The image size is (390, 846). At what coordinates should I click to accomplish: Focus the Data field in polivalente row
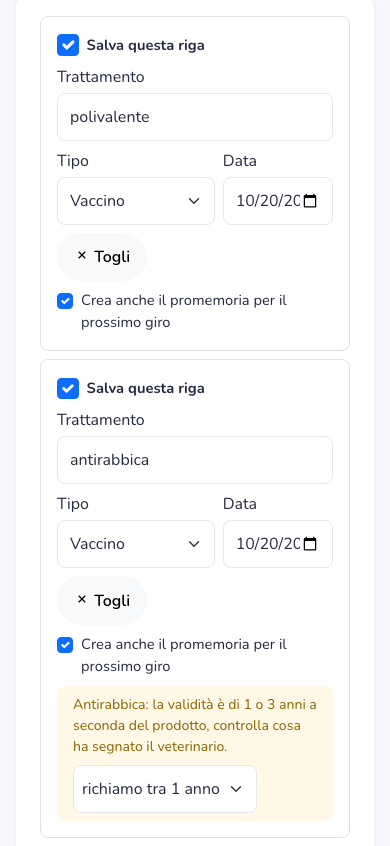(278, 201)
